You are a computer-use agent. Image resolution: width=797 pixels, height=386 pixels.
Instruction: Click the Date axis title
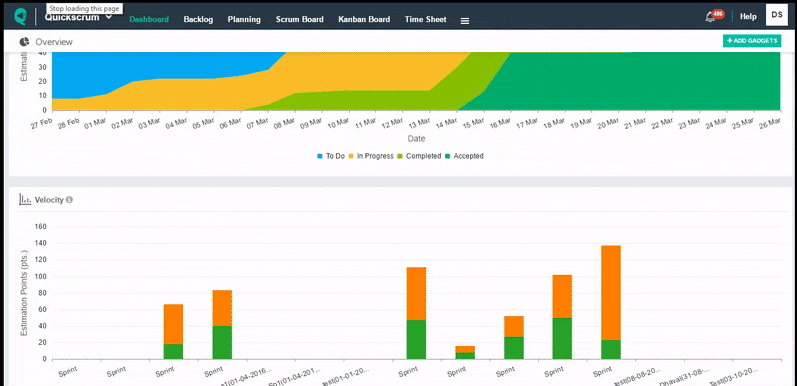(x=416, y=138)
